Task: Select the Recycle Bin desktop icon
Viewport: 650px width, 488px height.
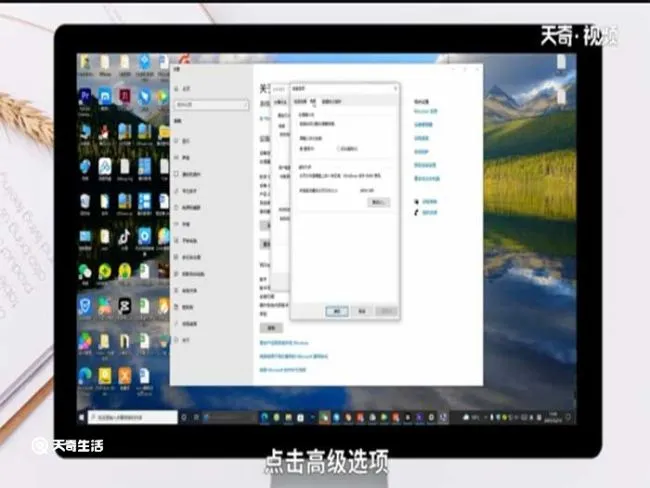Action: (x=85, y=202)
